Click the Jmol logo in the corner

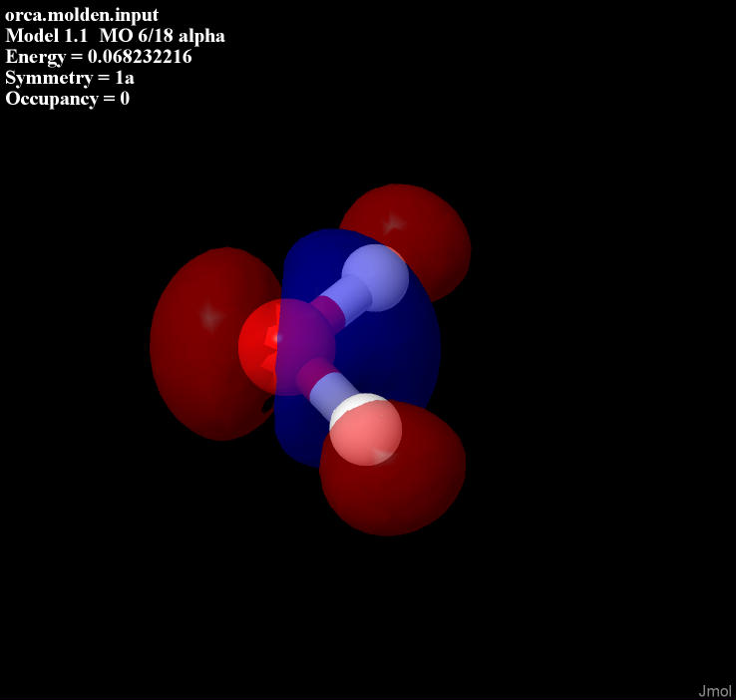715,691
